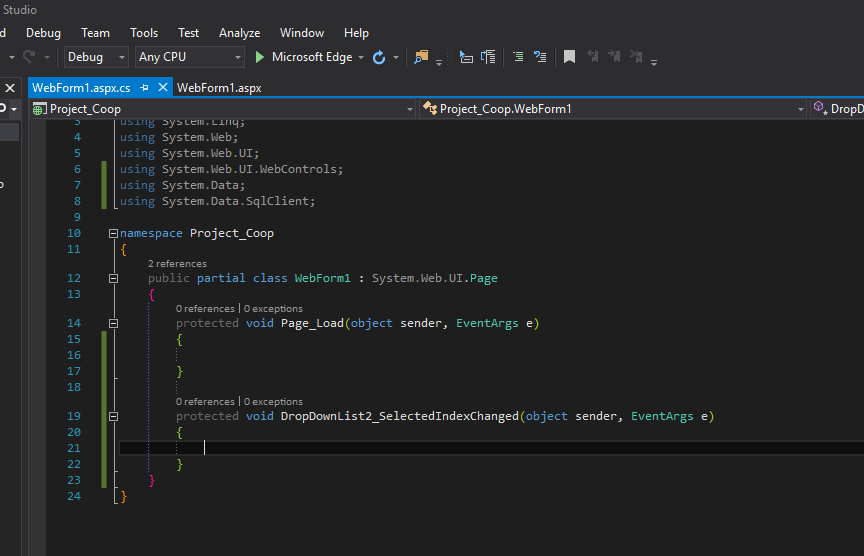Click the '2 references' CodeLens link
Image resolution: width=864 pixels, height=556 pixels.
[x=177, y=263]
